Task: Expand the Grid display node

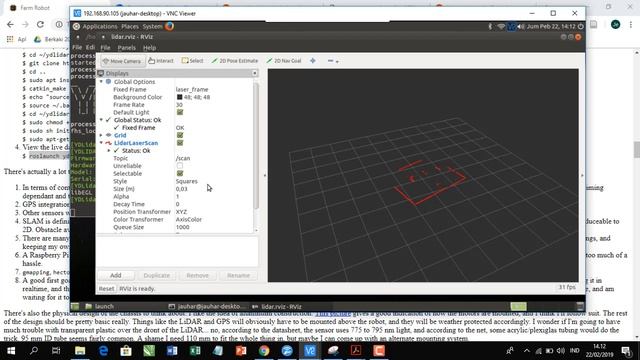Action: (x=101, y=135)
